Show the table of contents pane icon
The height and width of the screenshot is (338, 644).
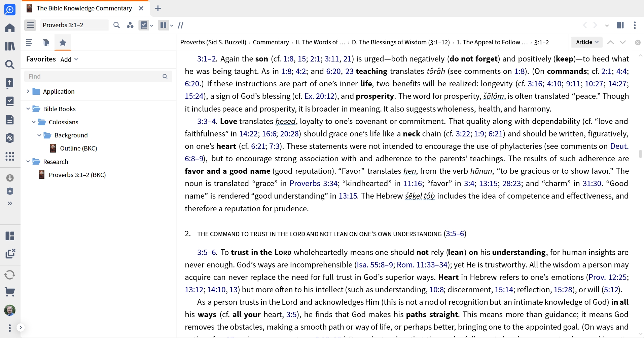click(29, 43)
